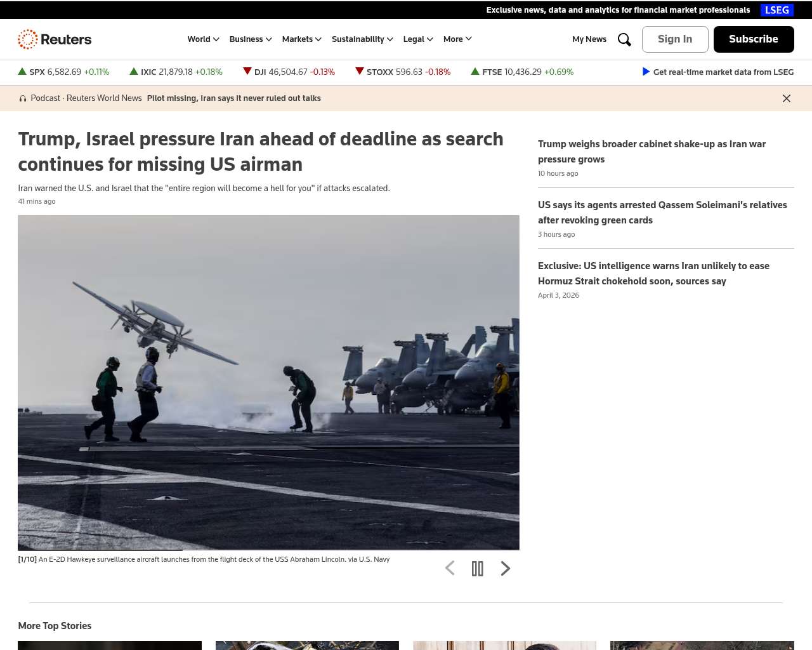Go to previous slideshow image

coord(450,568)
